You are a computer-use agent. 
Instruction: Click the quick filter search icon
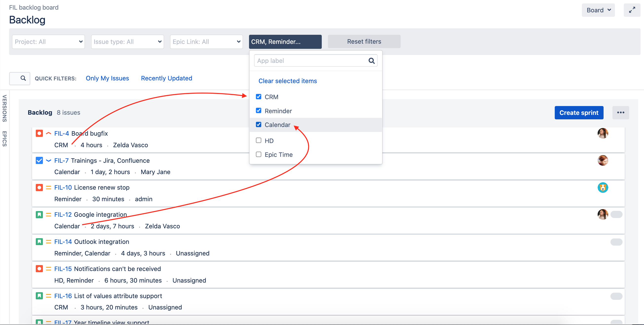pyautogui.click(x=23, y=78)
